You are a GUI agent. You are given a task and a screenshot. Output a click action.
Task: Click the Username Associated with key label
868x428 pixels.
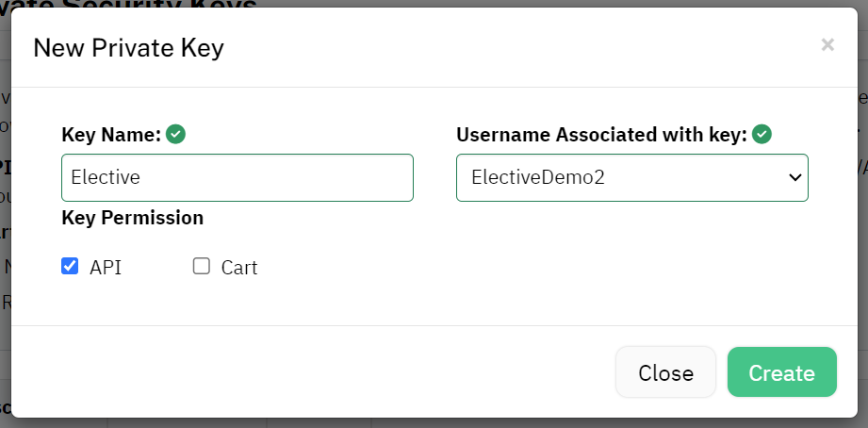click(601, 135)
